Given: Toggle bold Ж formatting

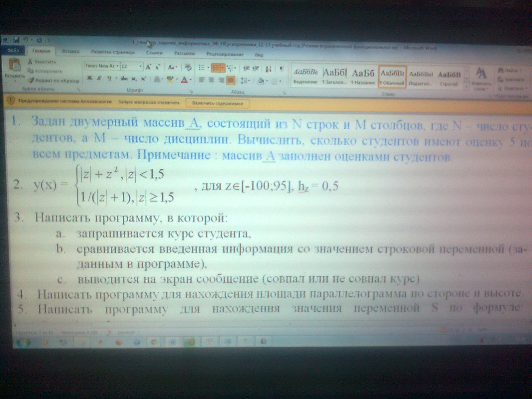Looking at the screenshot, I should (x=89, y=79).
